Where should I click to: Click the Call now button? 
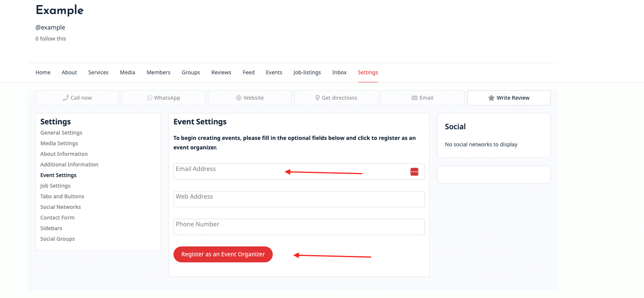pos(77,98)
